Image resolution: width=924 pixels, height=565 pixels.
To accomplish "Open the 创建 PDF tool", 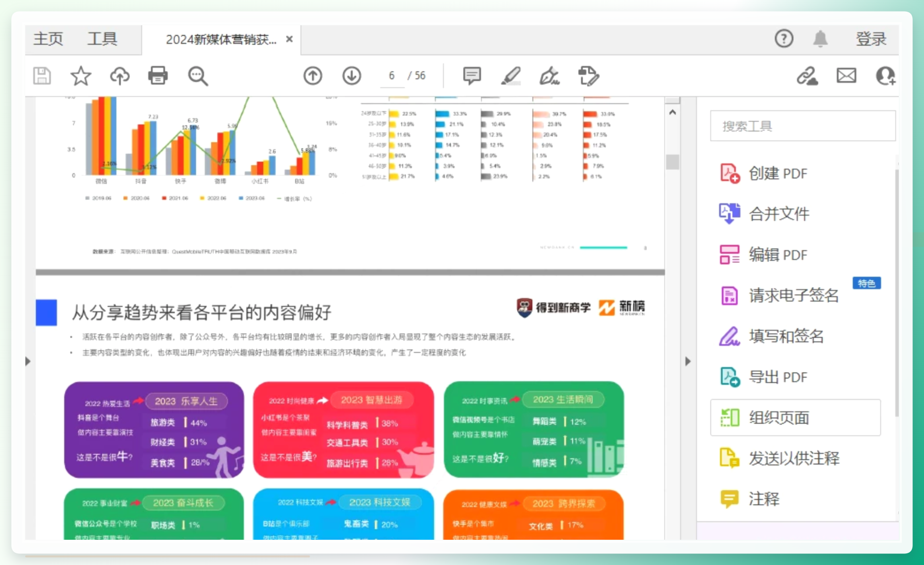I will [x=764, y=173].
